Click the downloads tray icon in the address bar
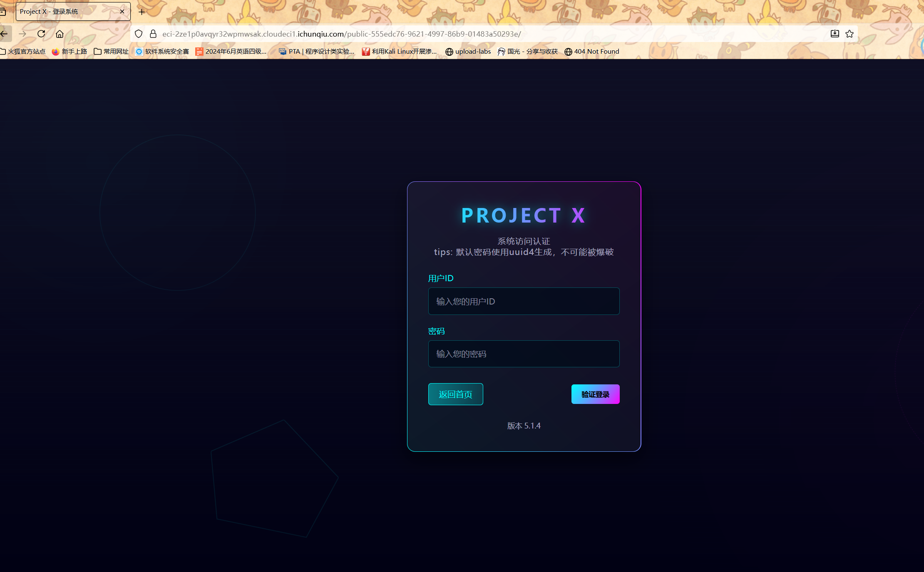Screen dimensions: 924x572 (x=835, y=34)
